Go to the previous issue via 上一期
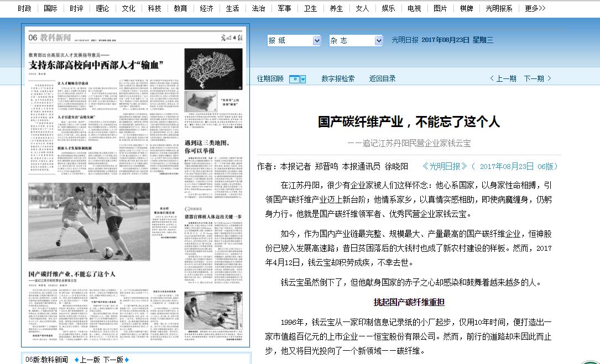Image resolution: width=600 pixels, height=364 pixels. coord(503,79)
